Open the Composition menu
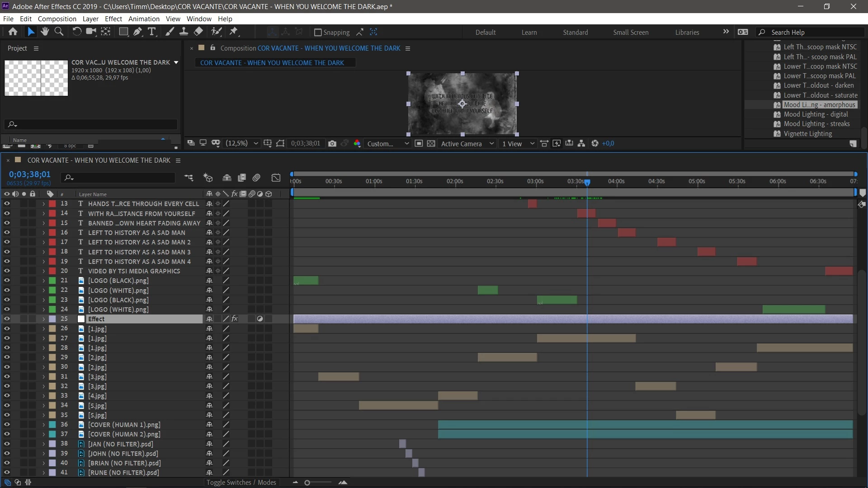The image size is (868, 488). [57, 19]
